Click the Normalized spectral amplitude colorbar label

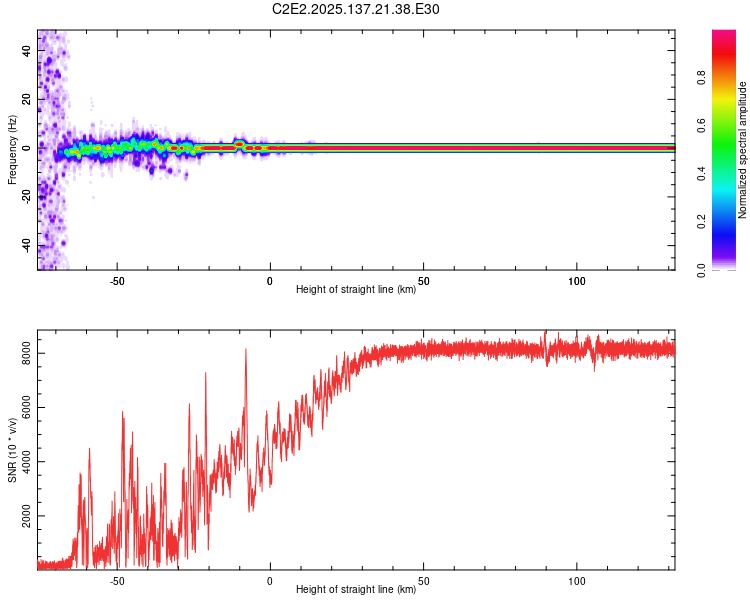pyautogui.click(x=742, y=150)
